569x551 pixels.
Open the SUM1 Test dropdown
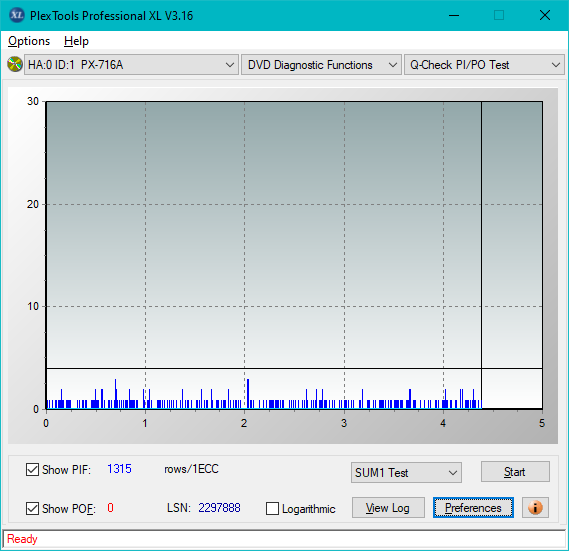[x=406, y=473]
